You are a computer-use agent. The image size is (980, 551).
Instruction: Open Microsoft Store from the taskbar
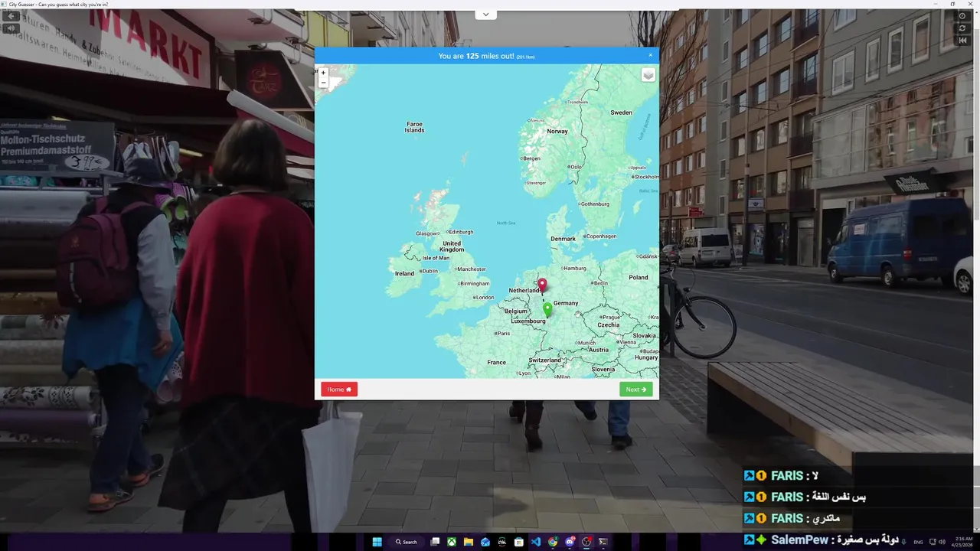pos(519,542)
